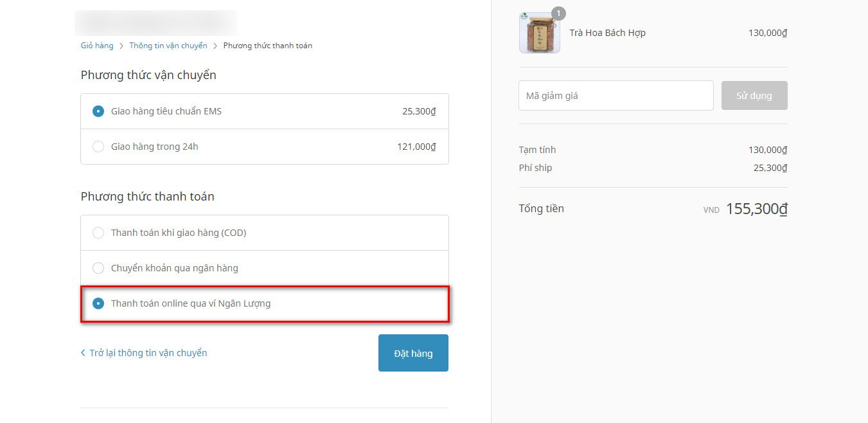Click the Trà Hoa Bách Hợp product name
Screen dimensions: 868x423
coord(607,33)
